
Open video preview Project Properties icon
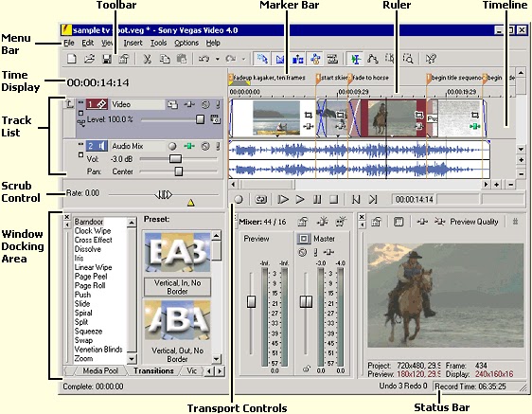tap(376, 222)
